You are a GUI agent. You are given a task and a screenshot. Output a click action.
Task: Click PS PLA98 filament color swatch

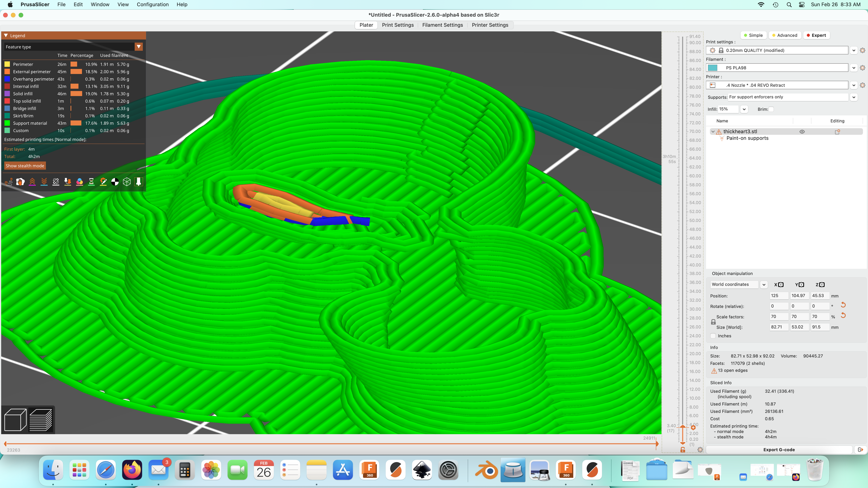pyautogui.click(x=713, y=68)
